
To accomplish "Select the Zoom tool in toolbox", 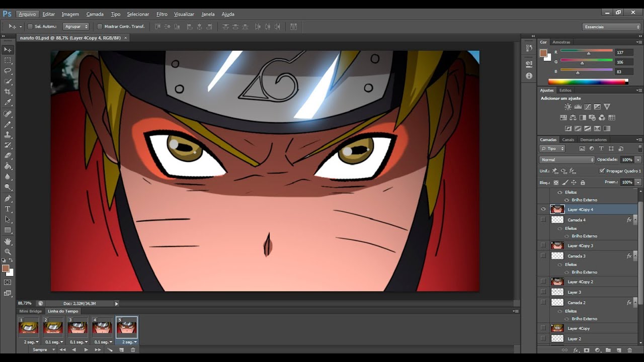I will (8, 252).
